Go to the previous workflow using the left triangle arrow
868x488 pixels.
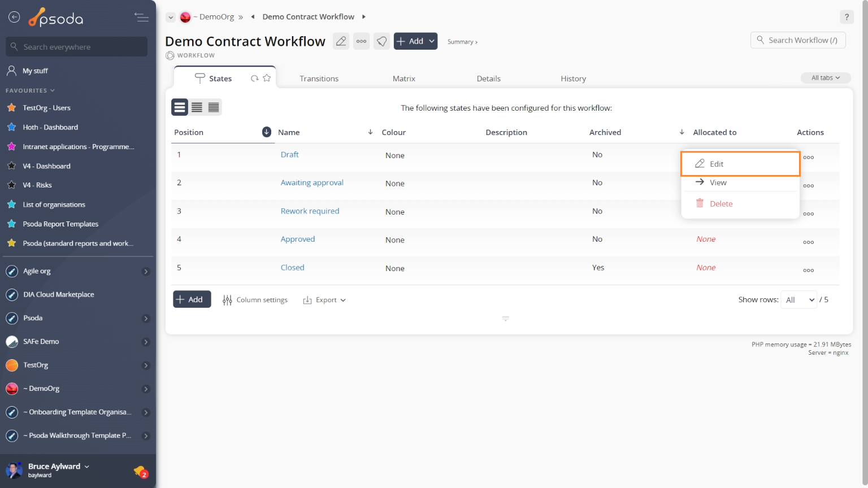[253, 17]
